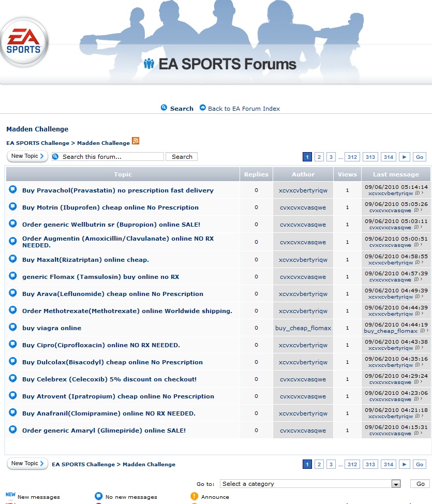
Task: Go to page 3 in top pagination
Action: tap(331, 157)
